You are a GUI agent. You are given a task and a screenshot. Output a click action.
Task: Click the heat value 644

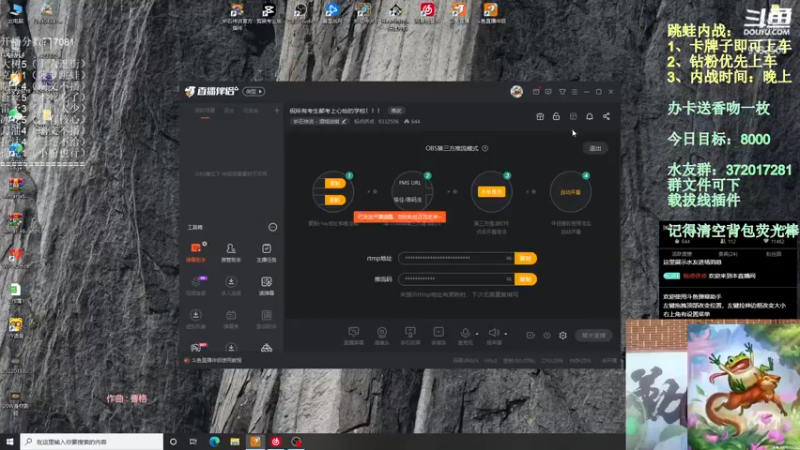[x=415, y=121]
